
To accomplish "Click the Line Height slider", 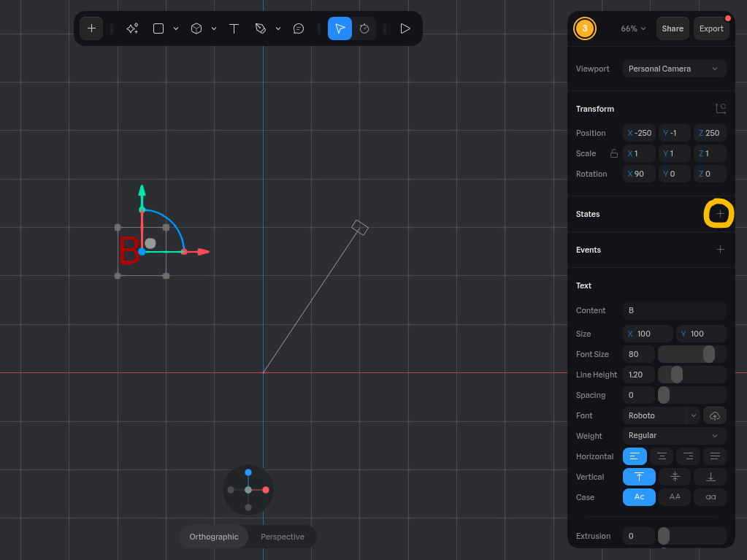I will (x=692, y=375).
